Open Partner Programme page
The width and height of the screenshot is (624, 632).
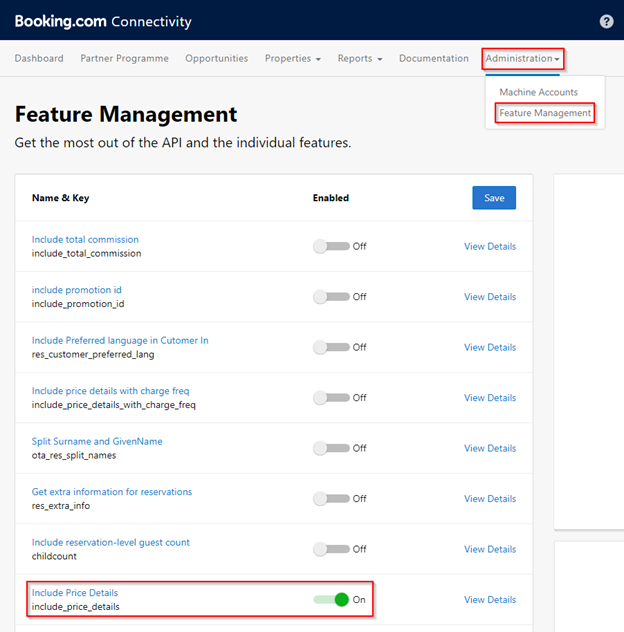pos(125,58)
